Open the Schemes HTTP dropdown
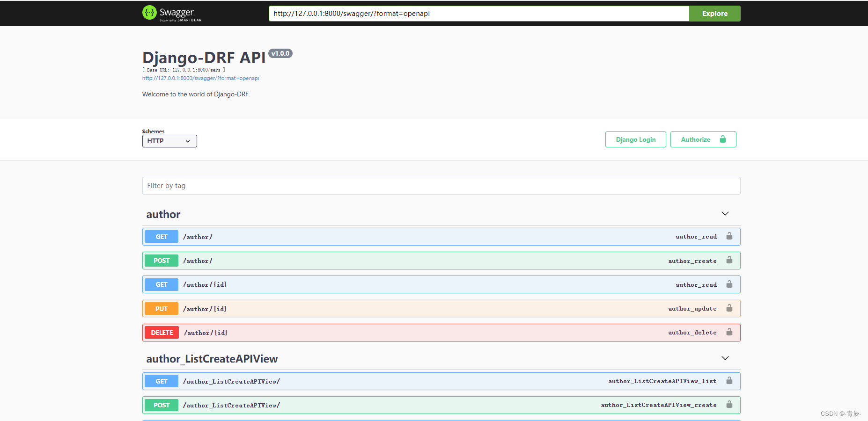 169,141
